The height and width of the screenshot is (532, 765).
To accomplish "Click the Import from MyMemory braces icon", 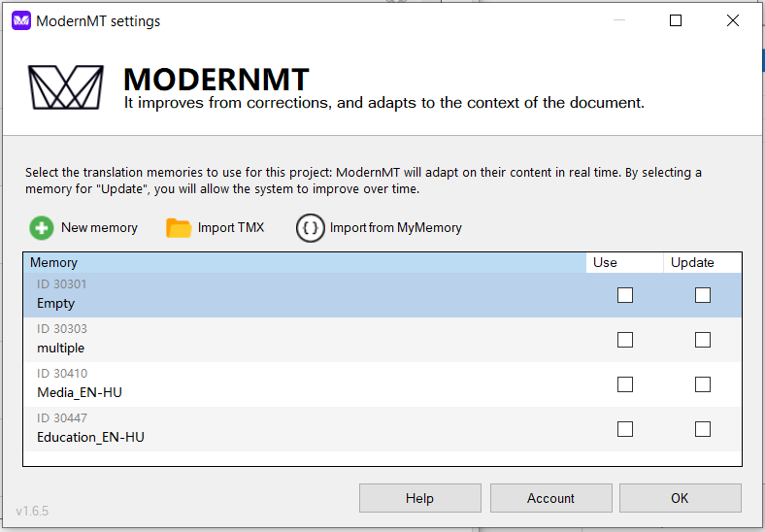I will tap(310, 228).
